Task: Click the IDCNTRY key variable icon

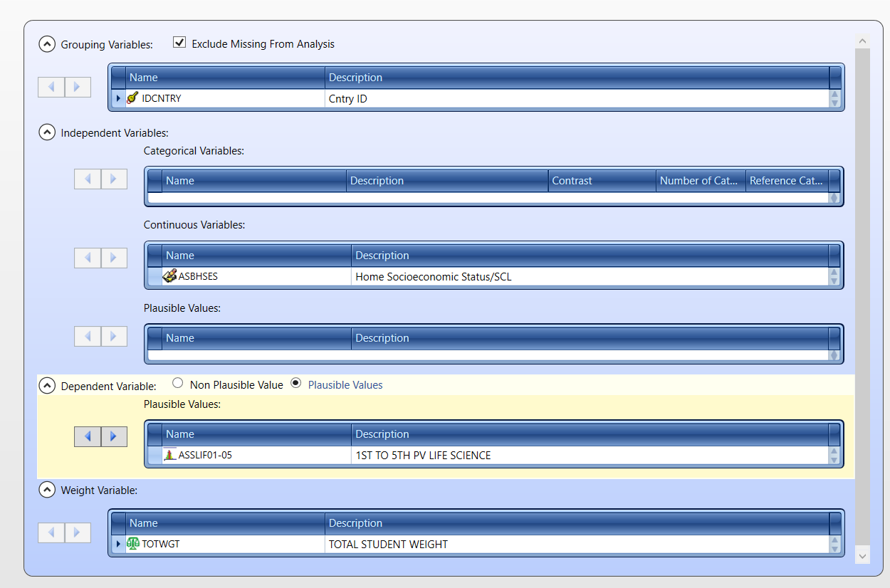Action: (132, 98)
